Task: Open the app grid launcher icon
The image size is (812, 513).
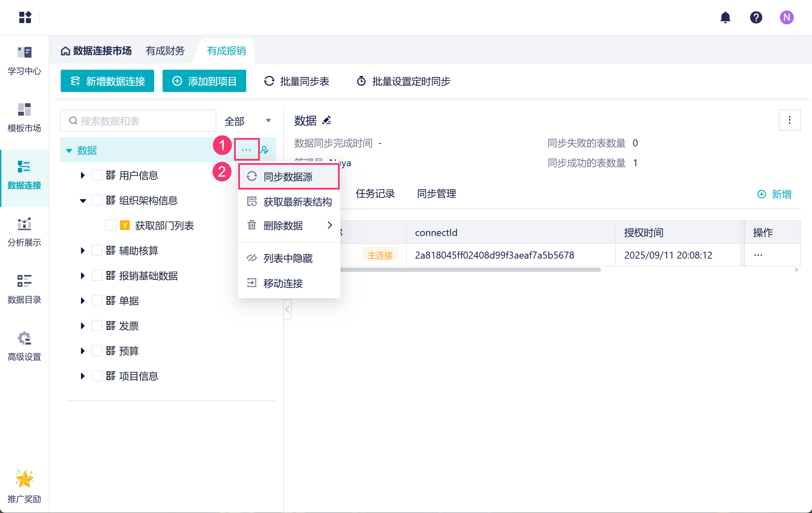Action: pos(25,17)
